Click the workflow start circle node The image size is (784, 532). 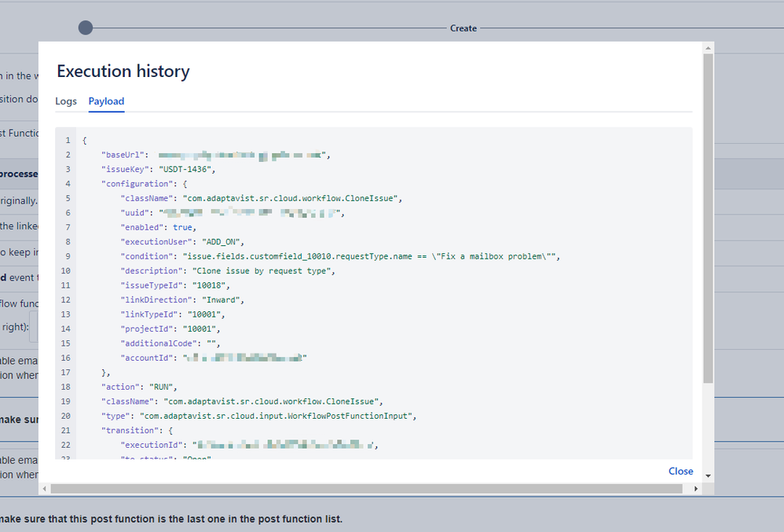click(x=86, y=28)
